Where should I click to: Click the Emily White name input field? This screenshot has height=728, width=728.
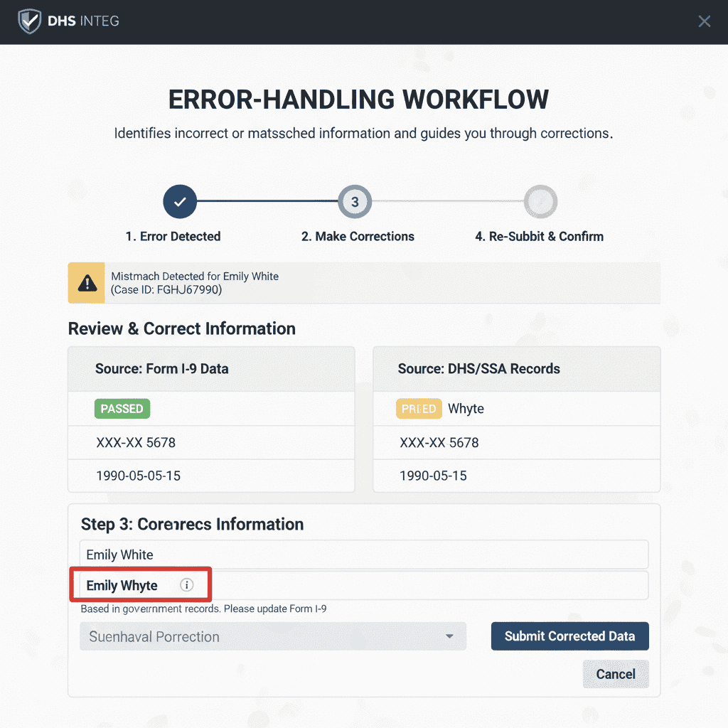coord(363,555)
